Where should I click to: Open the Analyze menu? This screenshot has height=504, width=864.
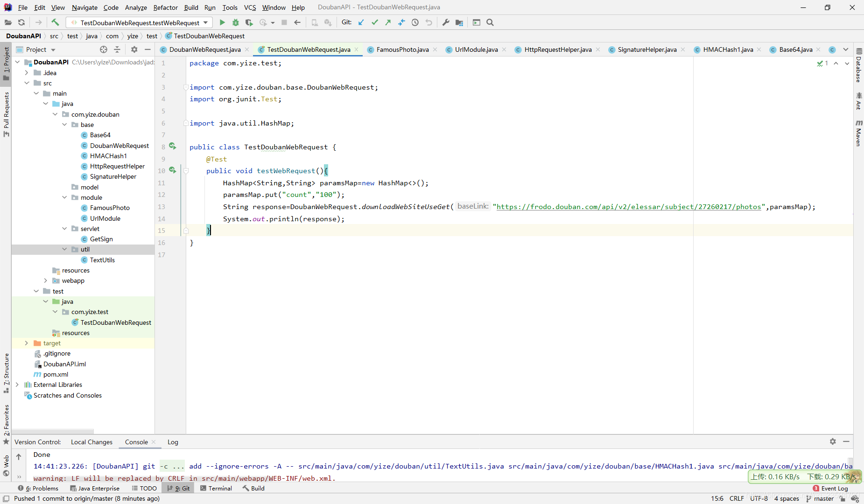point(136,7)
